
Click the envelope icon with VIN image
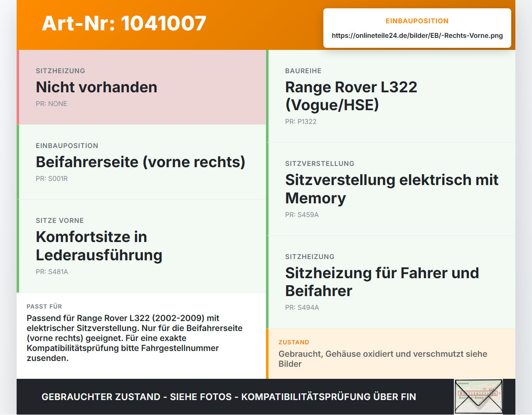tap(478, 397)
